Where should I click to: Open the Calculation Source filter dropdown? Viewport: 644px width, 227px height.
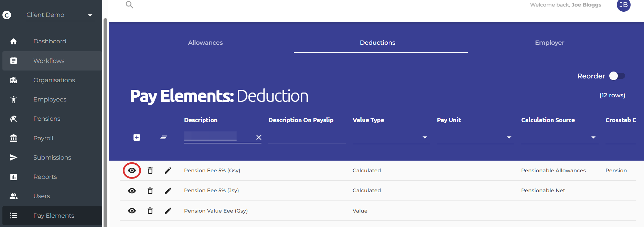tap(560, 138)
